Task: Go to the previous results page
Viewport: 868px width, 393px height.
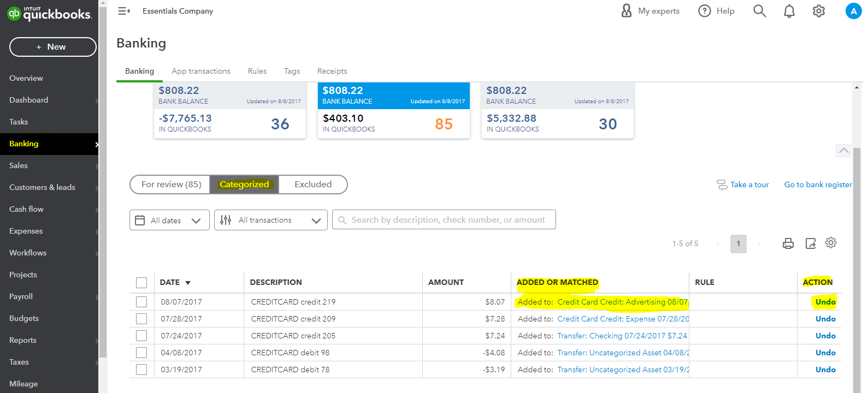Action: click(x=718, y=244)
